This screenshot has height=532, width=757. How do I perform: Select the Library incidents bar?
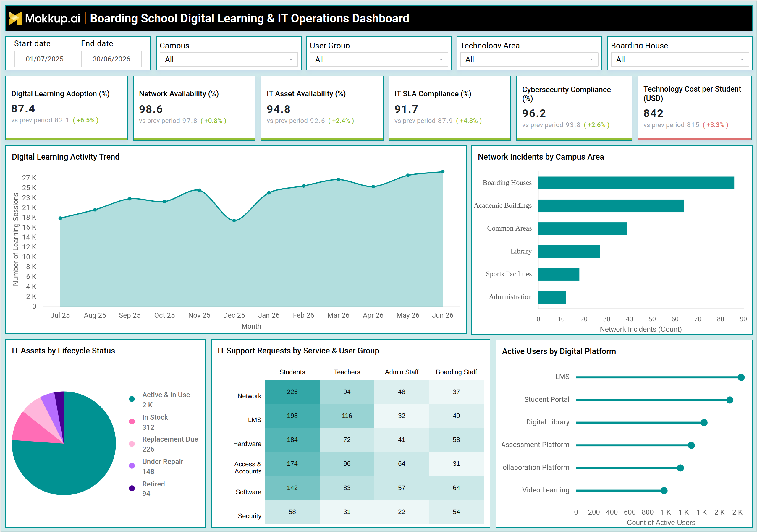569,252
